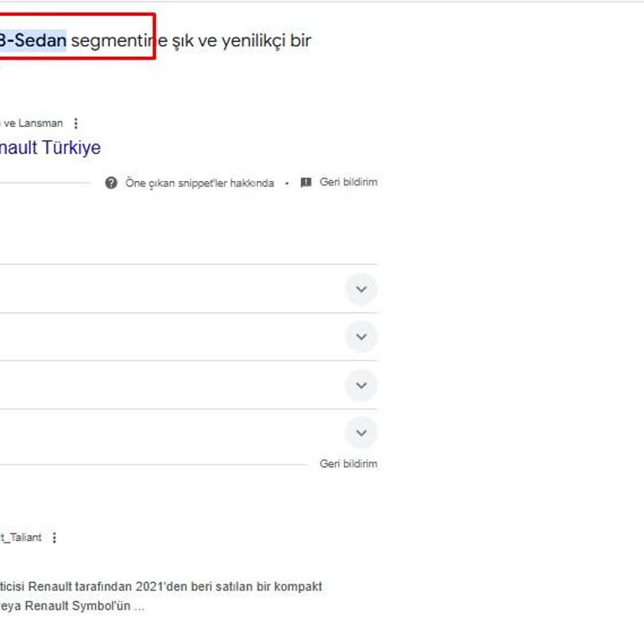
Task: Click 'Geri bildirim' next to the snippet info
Action: point(348,182)
